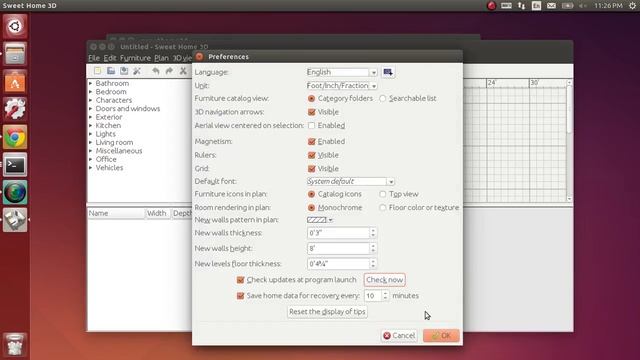Open System Settings launcher icon
640x360 pixels.
[x=15, y=109]
